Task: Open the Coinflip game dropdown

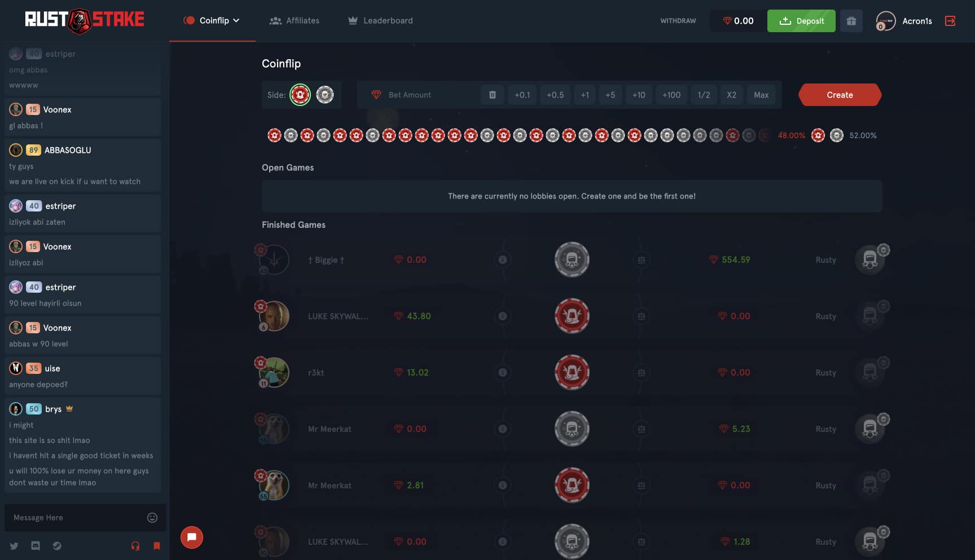Action: click(x=212, y=20)
